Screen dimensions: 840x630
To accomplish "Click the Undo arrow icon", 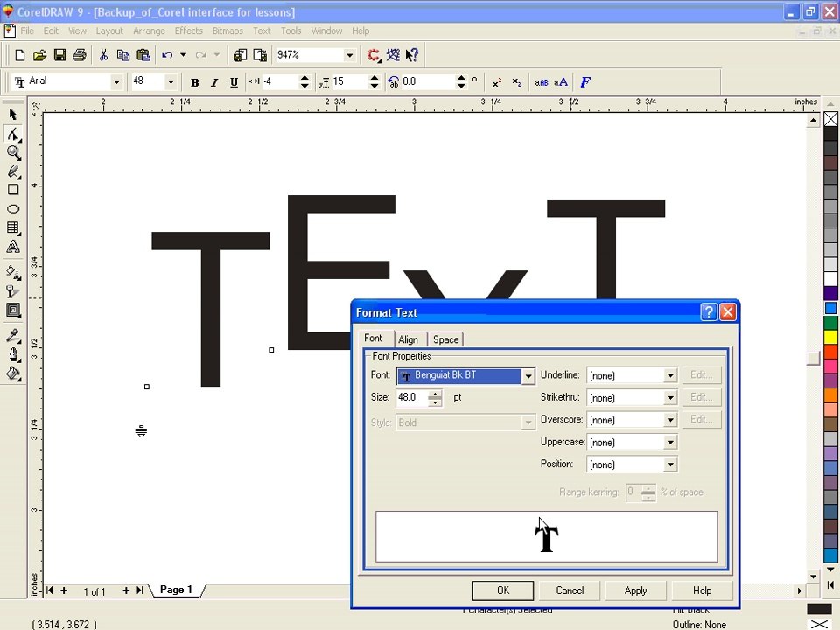I will coord(167,54).
